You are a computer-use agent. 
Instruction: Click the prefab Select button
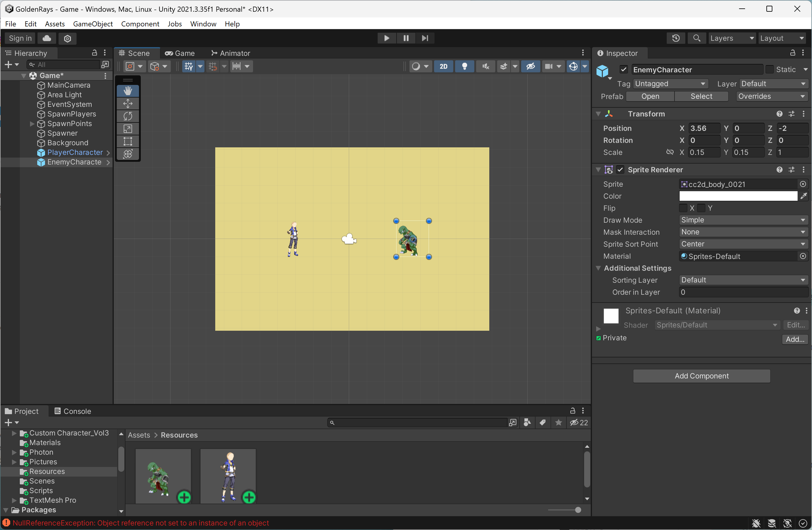point(702,96)
